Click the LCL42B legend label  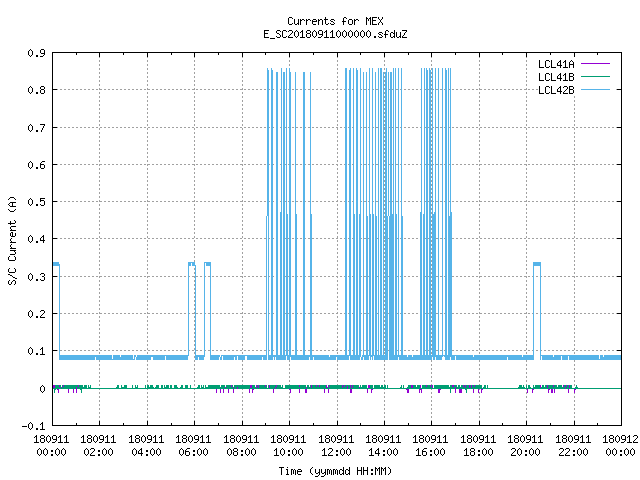(x=556, y=90)
